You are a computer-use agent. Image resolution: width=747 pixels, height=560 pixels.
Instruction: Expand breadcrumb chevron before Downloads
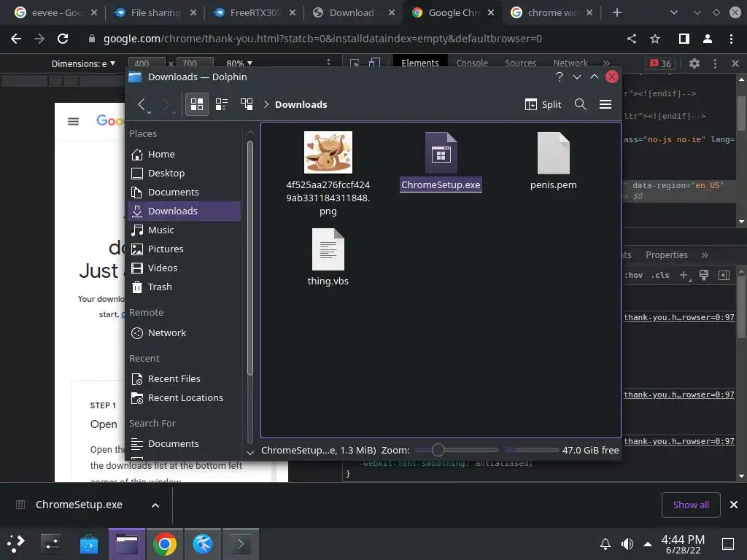[x=266, y=104]
